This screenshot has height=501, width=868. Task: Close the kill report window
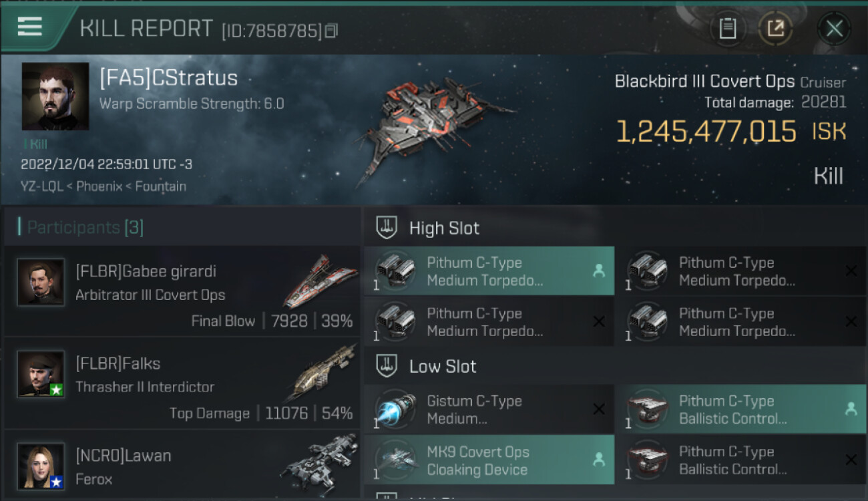click(x=834, y=29)
